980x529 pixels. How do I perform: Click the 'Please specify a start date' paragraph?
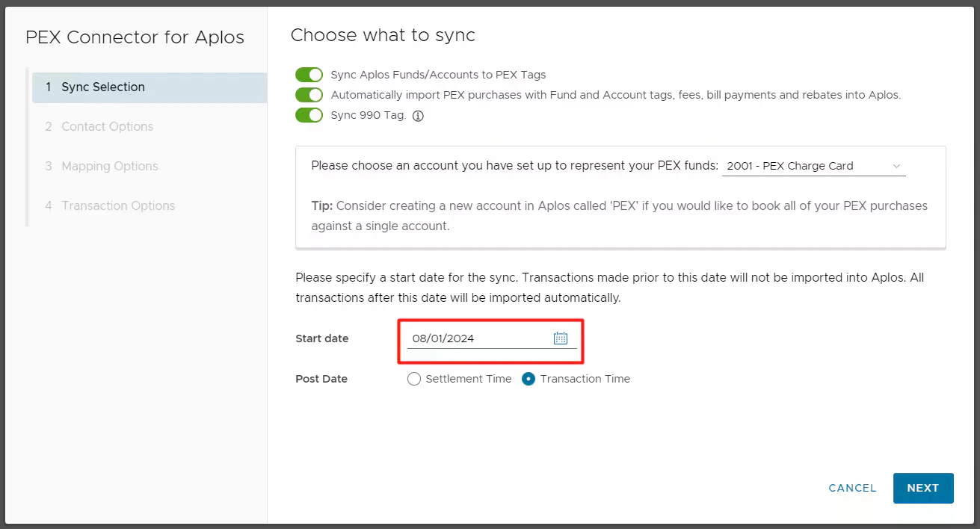click(610, 288)
